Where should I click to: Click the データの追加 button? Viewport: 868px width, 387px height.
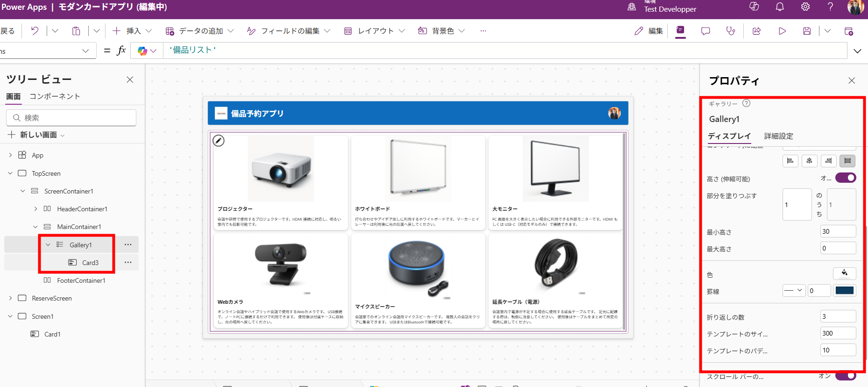199,31
